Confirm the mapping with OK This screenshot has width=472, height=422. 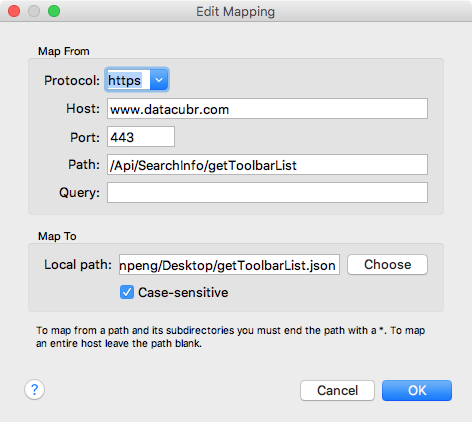click(417, 390)
